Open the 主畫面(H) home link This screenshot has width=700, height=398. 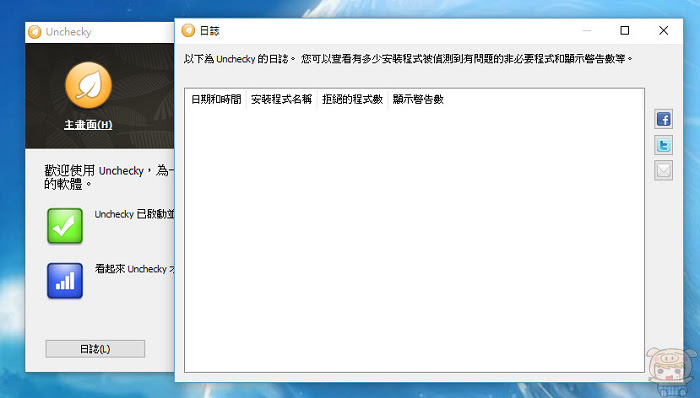coord(88,125)
